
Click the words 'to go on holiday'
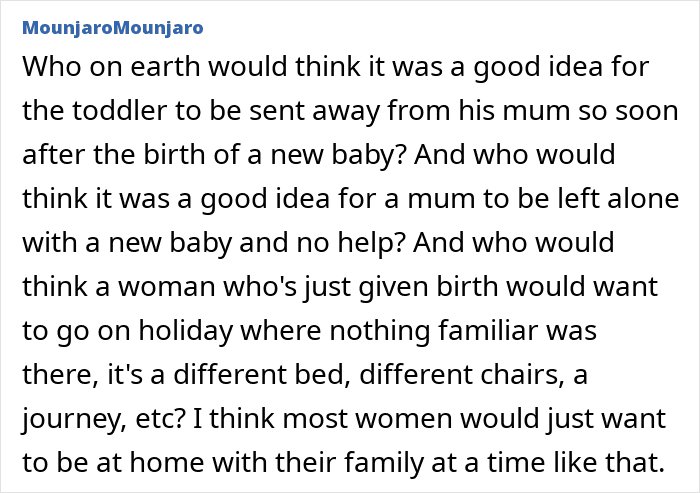coord(128,331)
